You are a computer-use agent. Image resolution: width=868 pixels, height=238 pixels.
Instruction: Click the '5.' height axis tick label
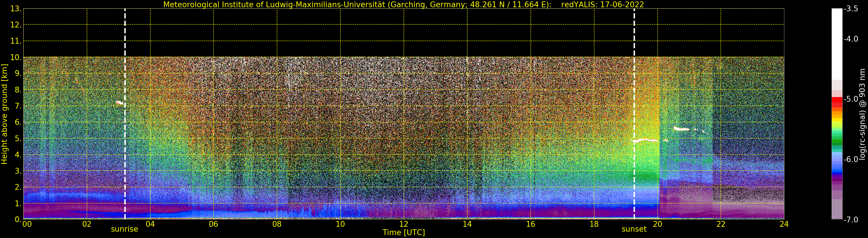18,138
